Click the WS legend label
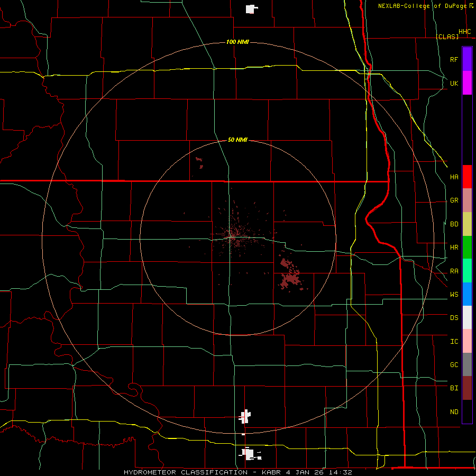The width and height of the screenshot is (476, 476). click(x=454, y=294)
